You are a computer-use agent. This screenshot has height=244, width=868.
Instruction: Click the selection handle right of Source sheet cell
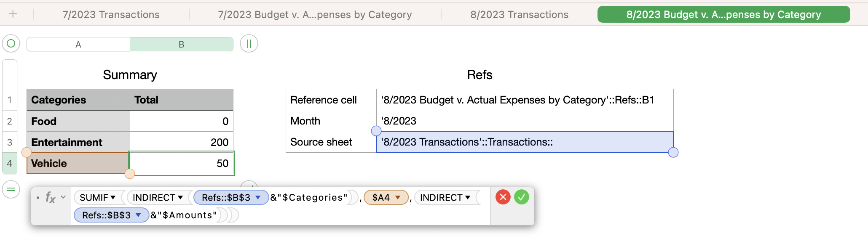(673, 152)
